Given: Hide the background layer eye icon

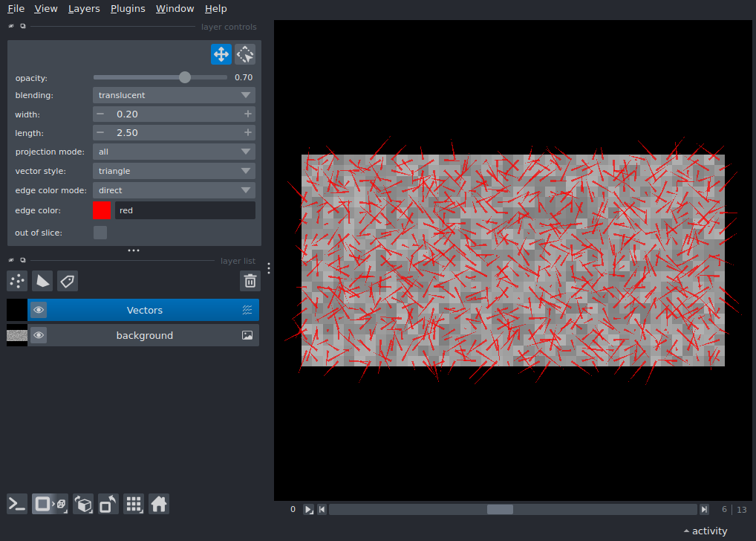Looking at the screenshot, I should point(39,336).
